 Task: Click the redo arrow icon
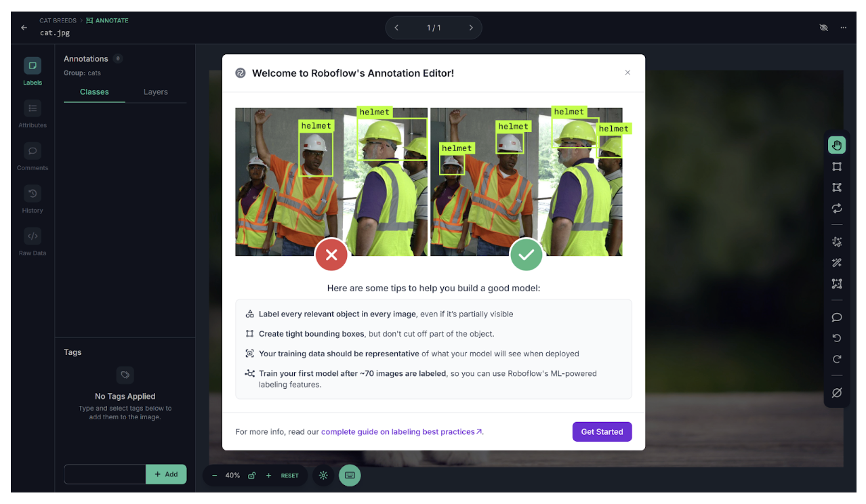point(837,359)
